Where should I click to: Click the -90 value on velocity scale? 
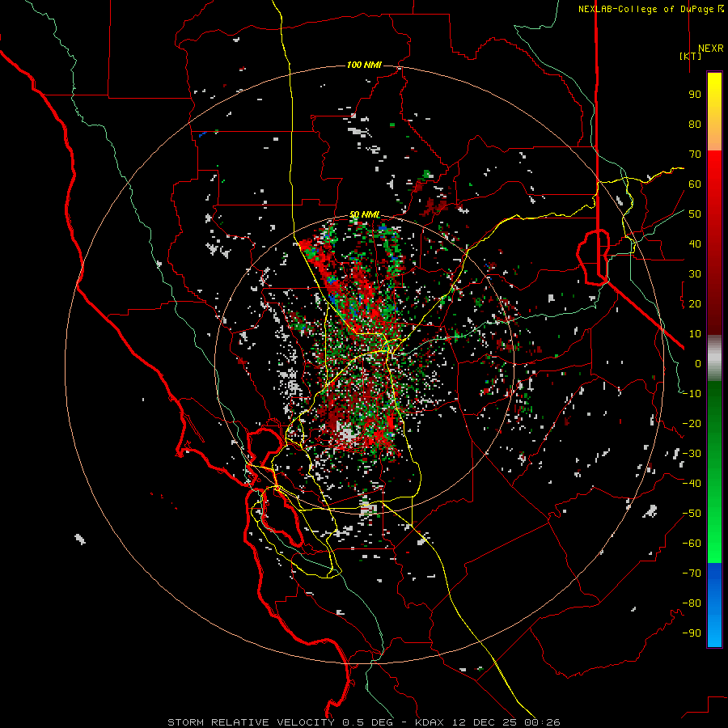(692, 633)
